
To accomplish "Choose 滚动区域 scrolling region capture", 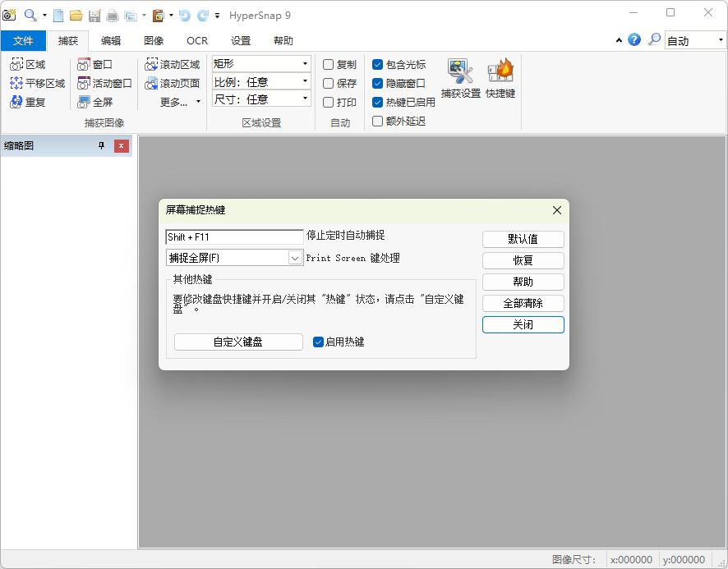I will pyautogui.click(x=173, y=65).
